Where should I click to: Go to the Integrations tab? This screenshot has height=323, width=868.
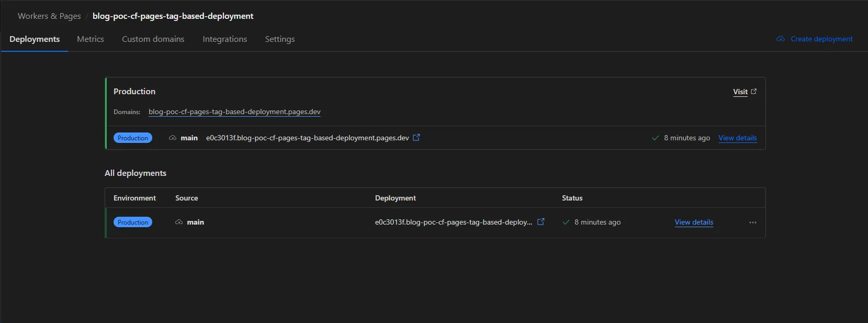click(x=224, y=39)
